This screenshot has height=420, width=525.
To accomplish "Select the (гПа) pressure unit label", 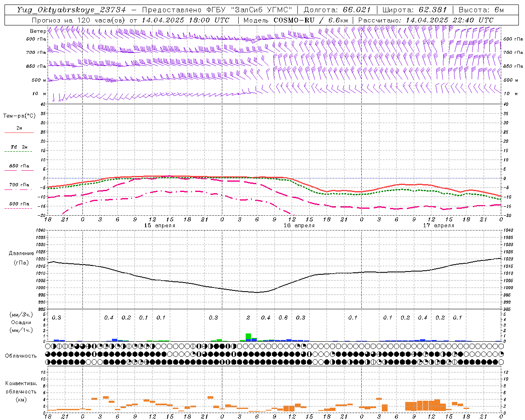I will [21, 262].
